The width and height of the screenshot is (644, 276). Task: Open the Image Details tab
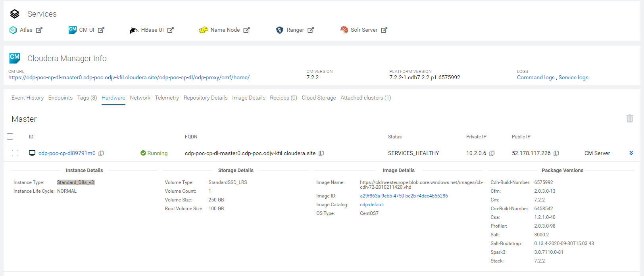(249, 98)
